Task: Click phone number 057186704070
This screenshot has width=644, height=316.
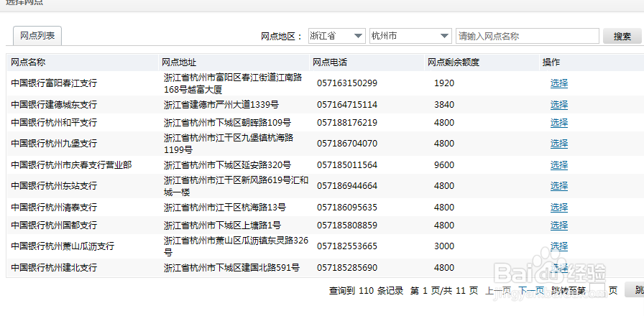Action: pyautogui.click(x=347, y=143)
